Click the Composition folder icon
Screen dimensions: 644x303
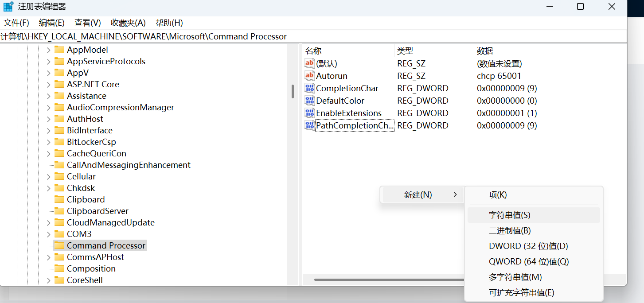(x=59, y=268)
